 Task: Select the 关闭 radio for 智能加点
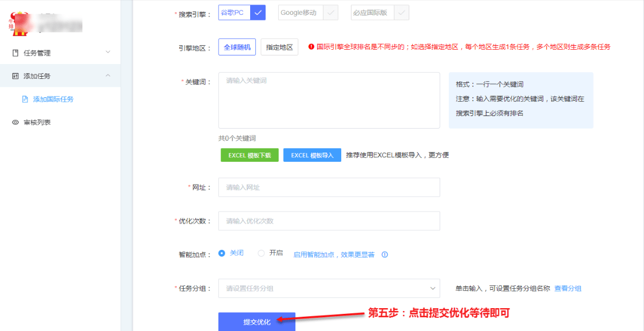222,253
